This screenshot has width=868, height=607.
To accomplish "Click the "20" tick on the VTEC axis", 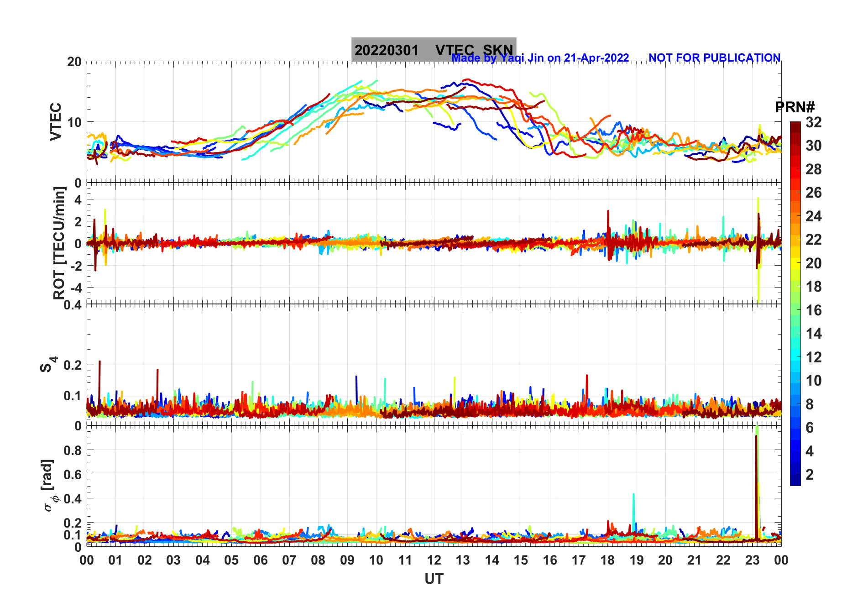I will pos(74,62).
